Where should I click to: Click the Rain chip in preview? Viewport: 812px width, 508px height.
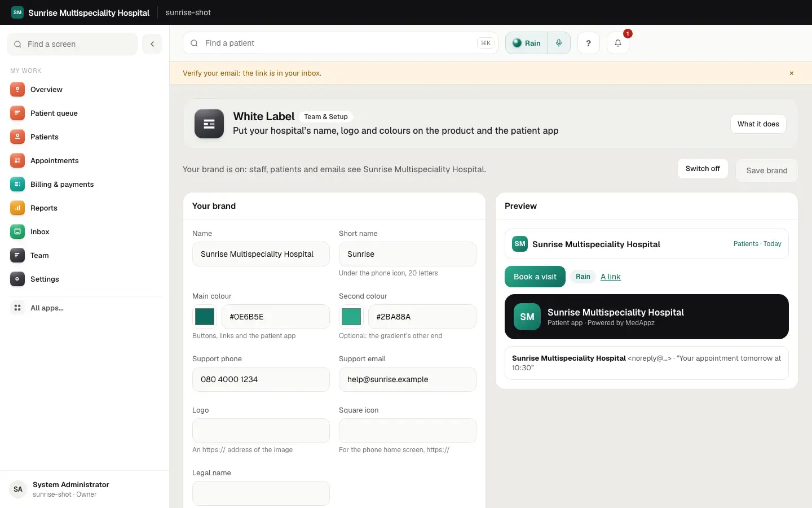click(583, 277)
